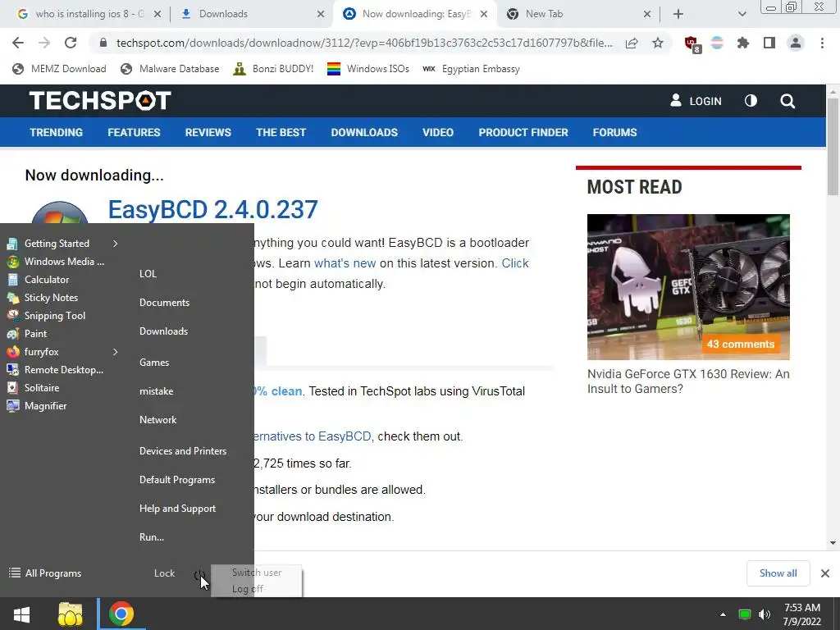This screenshot has height=630, width=840.
Task: Open DOWNLOADS nav item
Action: pyautogui.click(x=364, y=132)
